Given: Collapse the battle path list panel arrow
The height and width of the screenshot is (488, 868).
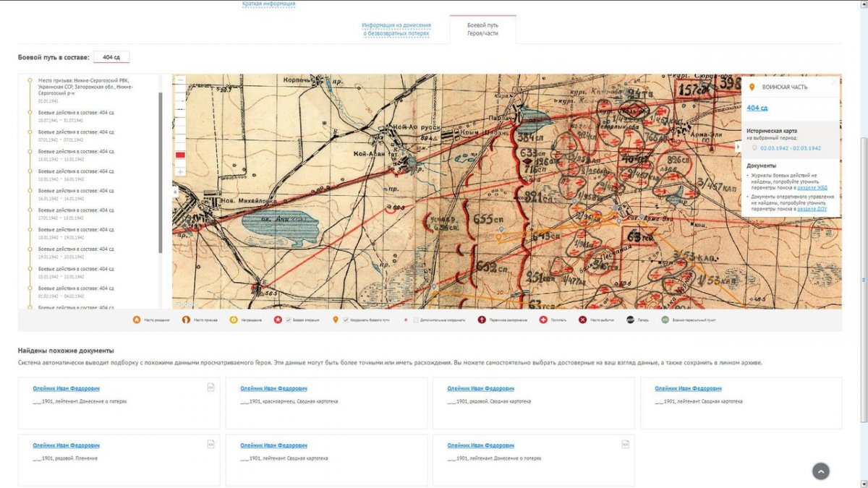Looking at the screenshot, I should coord(174,192).
